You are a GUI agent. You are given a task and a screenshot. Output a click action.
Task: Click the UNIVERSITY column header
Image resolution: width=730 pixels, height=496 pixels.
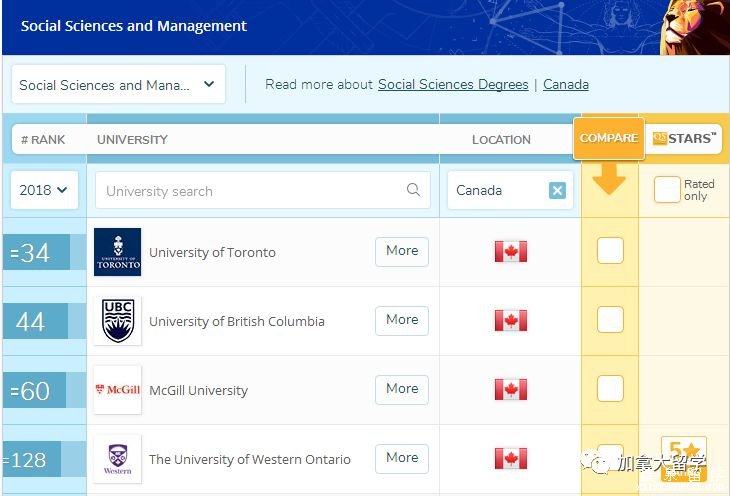[x=132, y=140]
